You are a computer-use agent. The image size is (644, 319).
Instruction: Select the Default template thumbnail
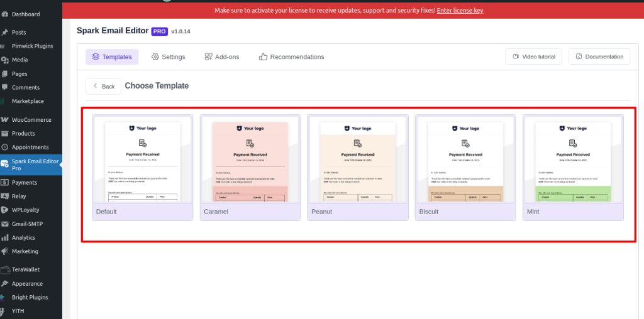[143, 159]
